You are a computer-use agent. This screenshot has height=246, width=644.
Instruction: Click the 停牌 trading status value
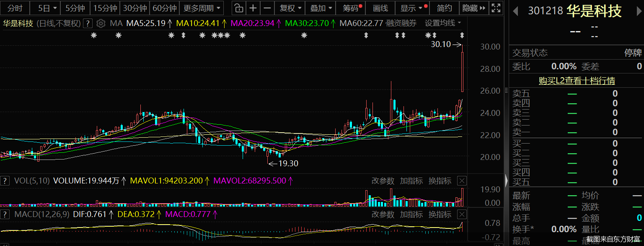[633, 53]
